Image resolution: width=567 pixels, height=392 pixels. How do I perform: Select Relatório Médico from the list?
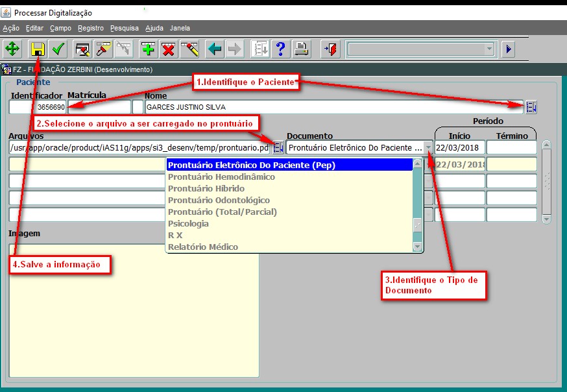tap(289, 247)
